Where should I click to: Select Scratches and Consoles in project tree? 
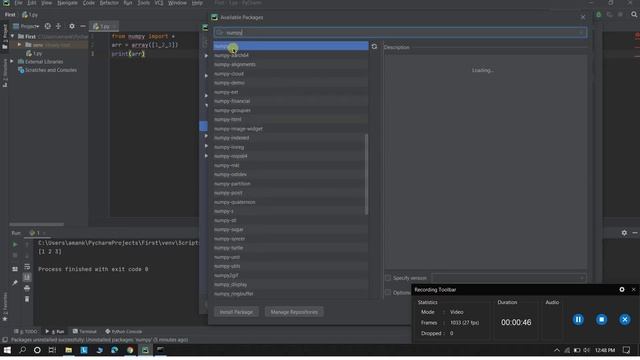click(51, 70)
